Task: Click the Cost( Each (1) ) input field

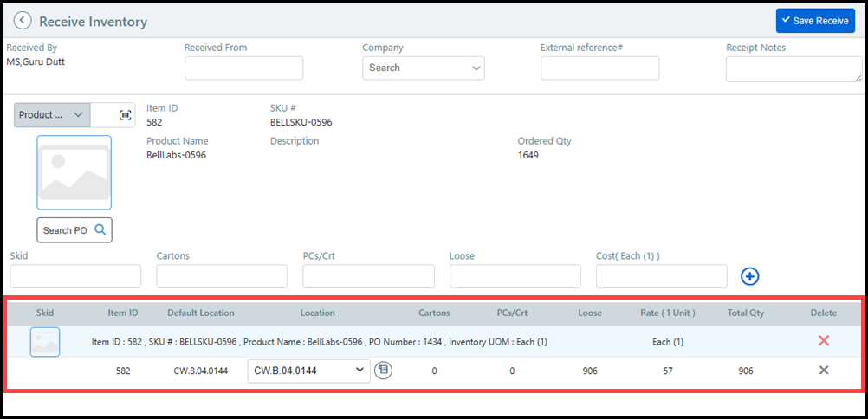Action: coord(661,276)
